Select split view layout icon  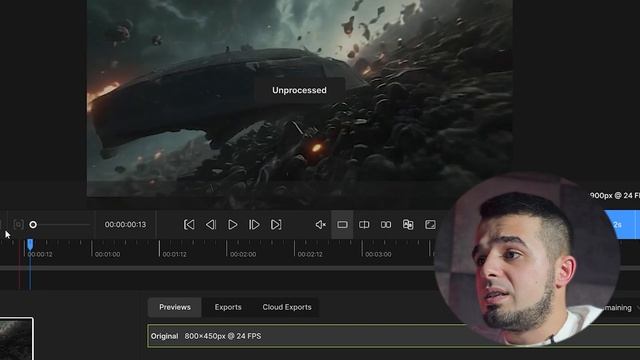[364, 224]
